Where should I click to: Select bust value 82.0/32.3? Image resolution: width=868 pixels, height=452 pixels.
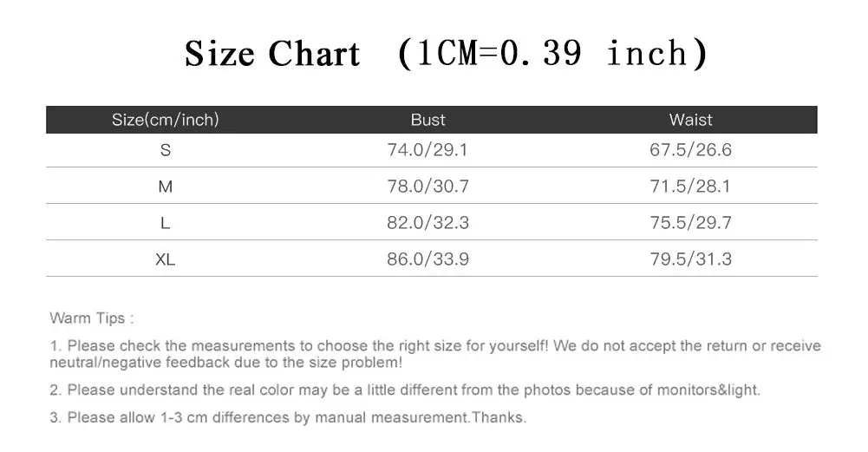[x=427, y=223]
